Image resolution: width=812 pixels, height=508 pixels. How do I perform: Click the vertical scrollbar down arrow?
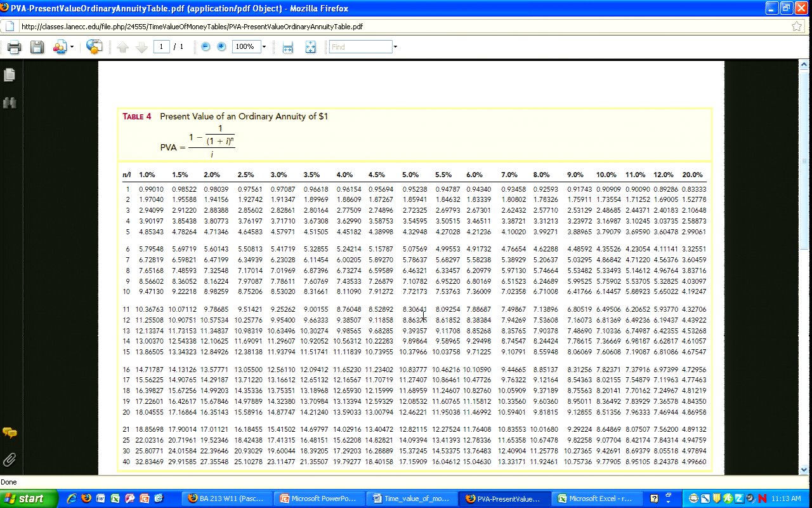point(805,469)
